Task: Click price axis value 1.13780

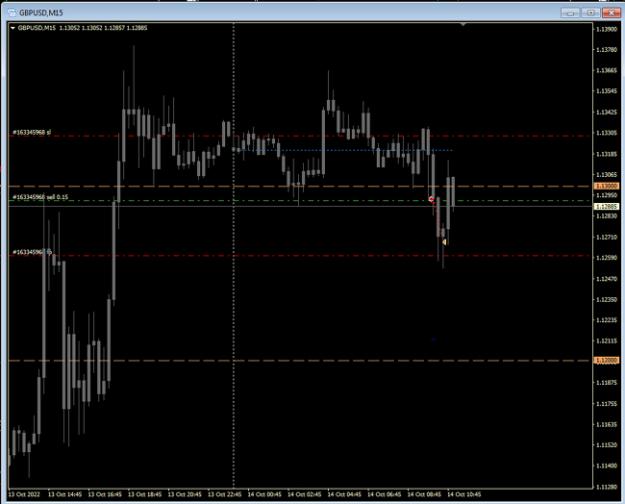Action: pyautogui.click(x=606, y=50)
